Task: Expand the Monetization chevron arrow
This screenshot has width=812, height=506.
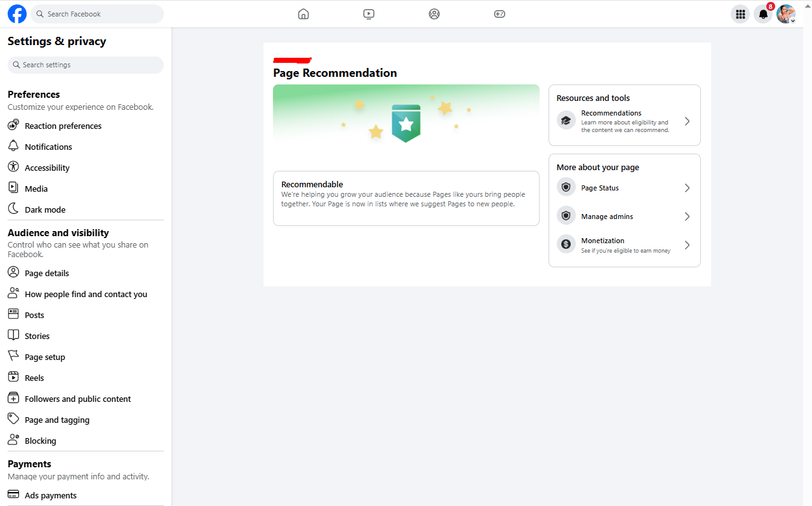Action: pyautogui.click(x=687, y=245)
